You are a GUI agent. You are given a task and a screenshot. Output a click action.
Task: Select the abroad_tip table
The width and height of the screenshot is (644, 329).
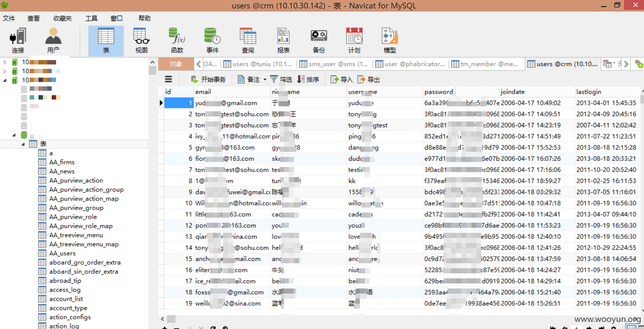tap(65, 281)
